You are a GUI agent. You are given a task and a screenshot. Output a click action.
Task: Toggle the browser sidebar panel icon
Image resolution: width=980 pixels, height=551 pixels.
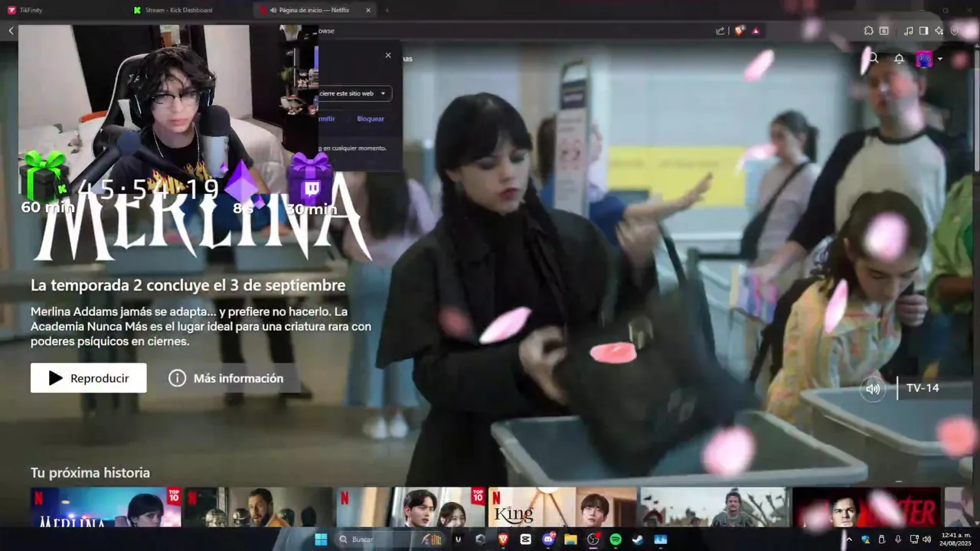click(x=923, y=31)
